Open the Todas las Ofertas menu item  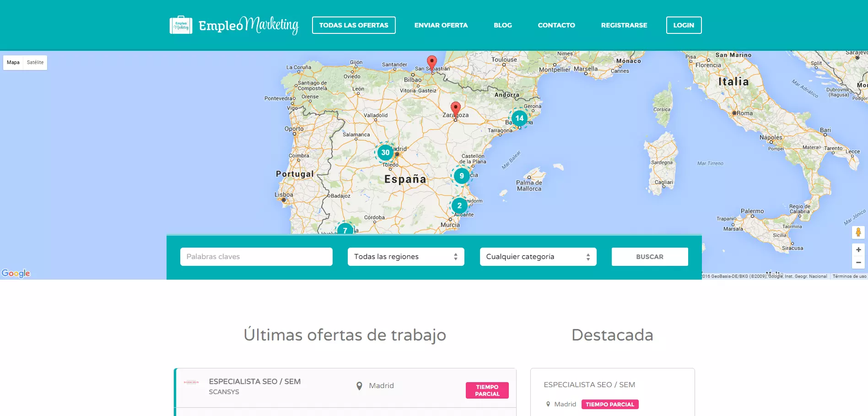(354, 25)
